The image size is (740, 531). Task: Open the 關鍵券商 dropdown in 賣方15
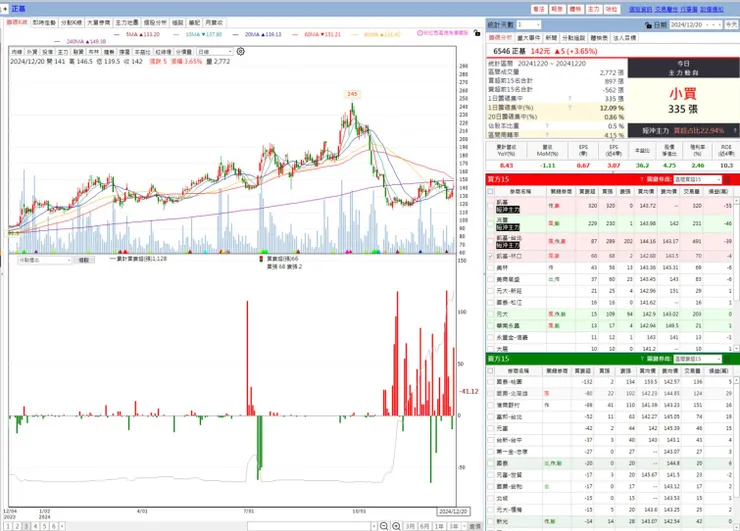[698, 359]
